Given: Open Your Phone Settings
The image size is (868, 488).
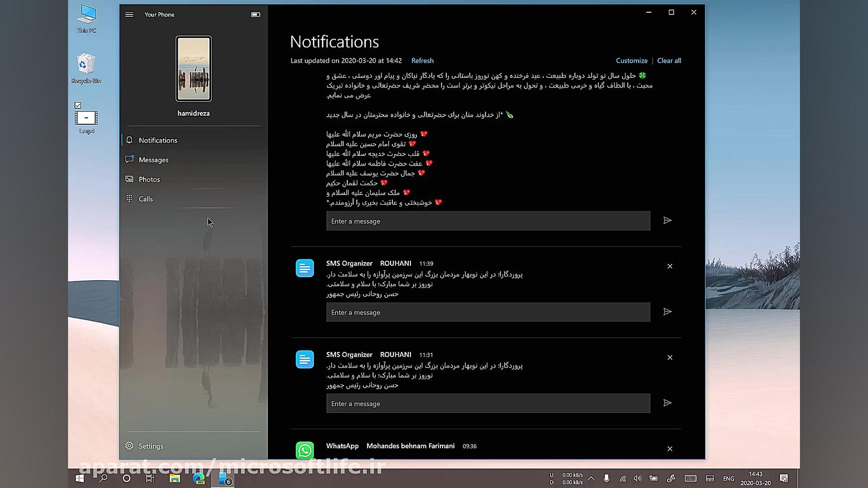Looking at the screenshot, I should (193, 446).
